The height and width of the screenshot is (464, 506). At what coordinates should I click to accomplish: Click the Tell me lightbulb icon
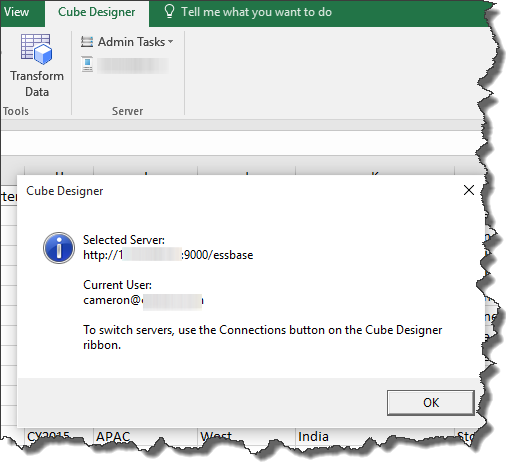pyautogui.click(x=169, y=12)
